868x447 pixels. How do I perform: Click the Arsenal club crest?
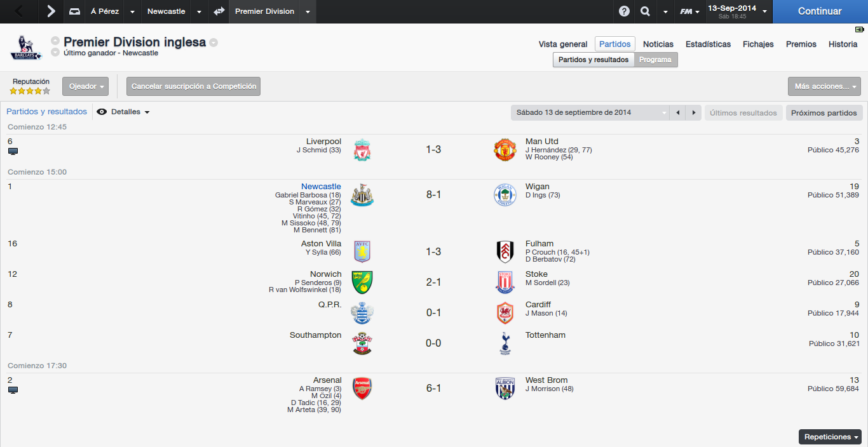(x=362, y=389)
